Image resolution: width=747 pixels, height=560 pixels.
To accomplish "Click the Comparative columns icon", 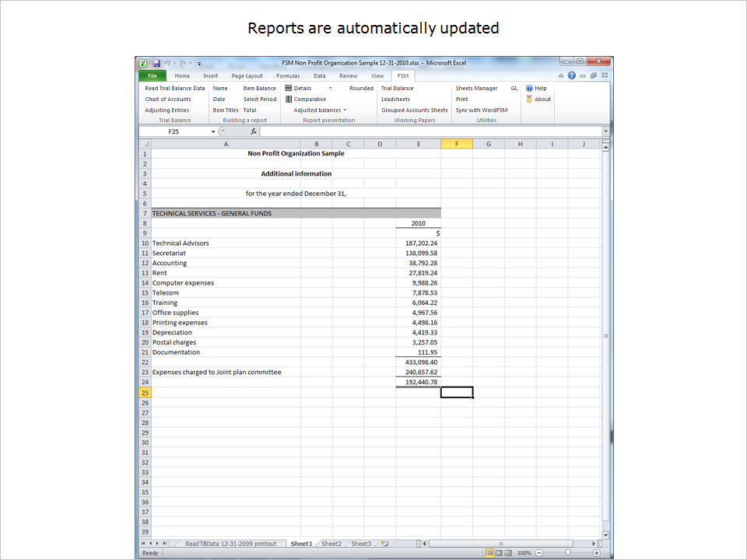I will 289,100.
